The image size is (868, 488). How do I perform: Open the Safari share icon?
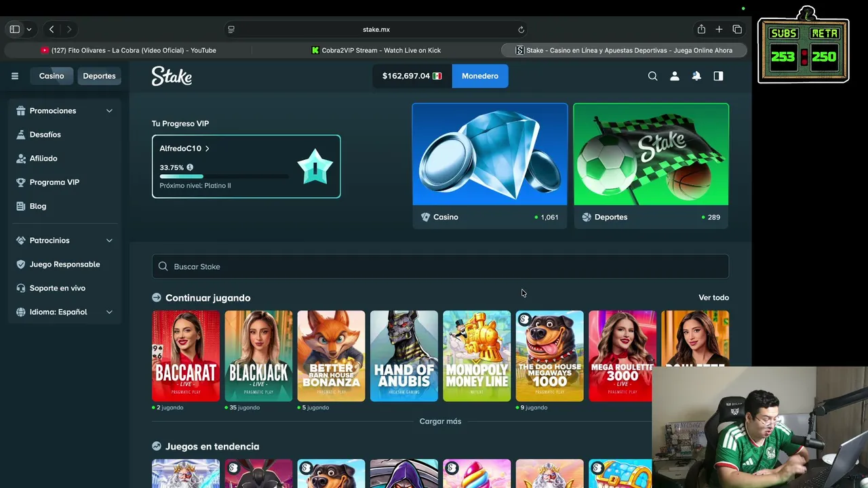701,29
